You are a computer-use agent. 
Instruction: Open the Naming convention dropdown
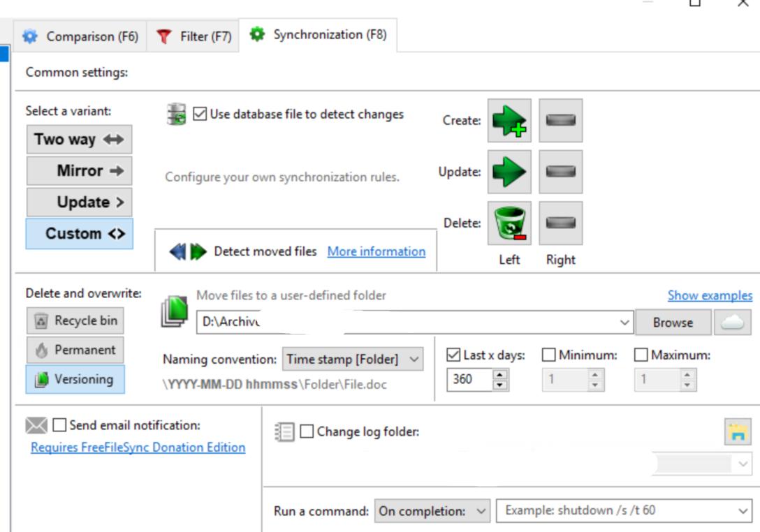pos(352,359)
